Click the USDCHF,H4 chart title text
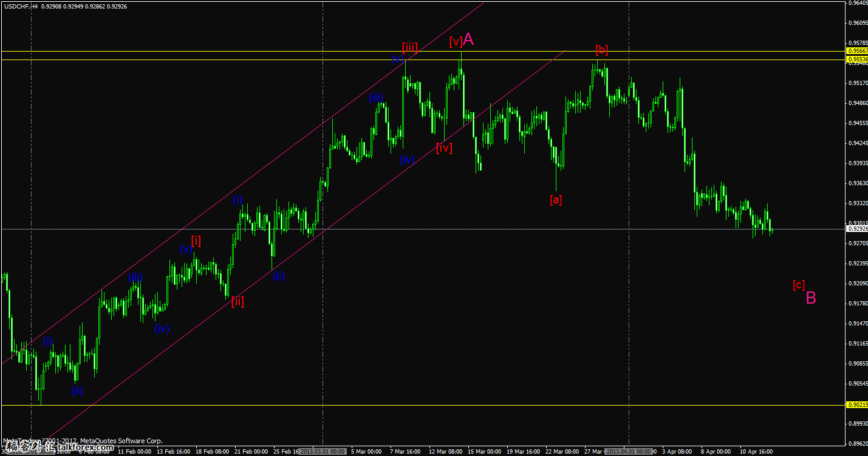 pos(22,5)
